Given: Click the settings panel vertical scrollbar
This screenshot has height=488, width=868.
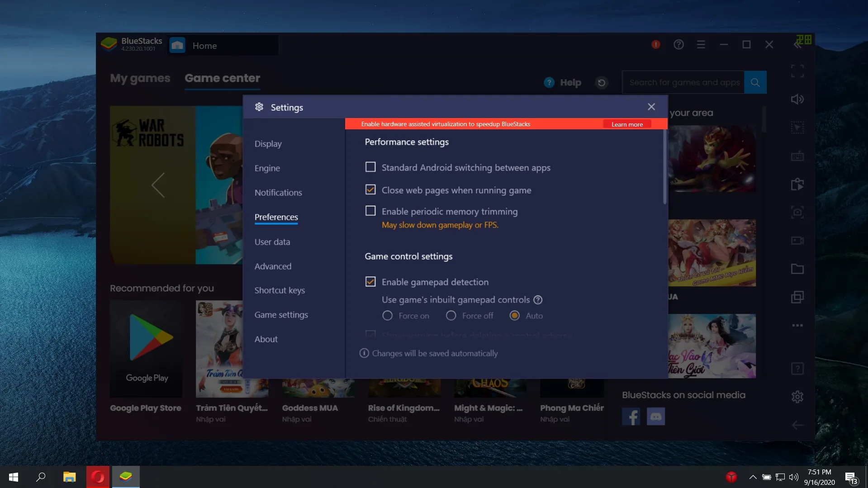Looking at the screenshot, I should pos(664,166).
